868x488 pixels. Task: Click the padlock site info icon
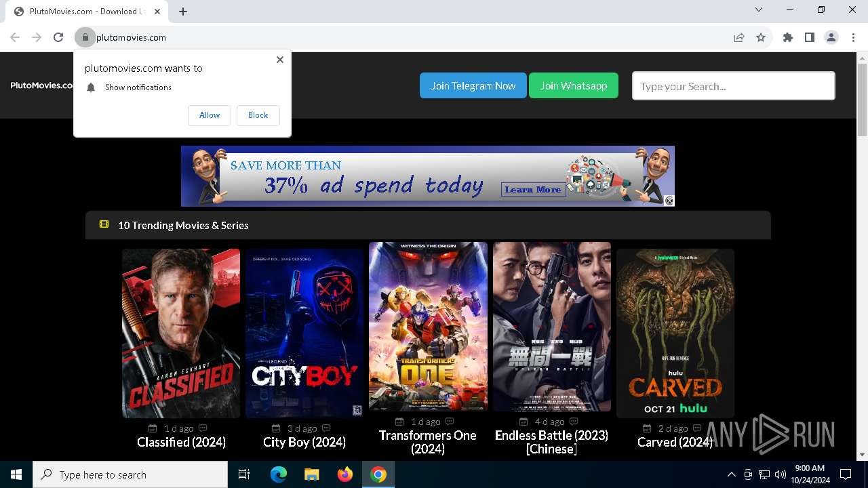coord(85,37)
